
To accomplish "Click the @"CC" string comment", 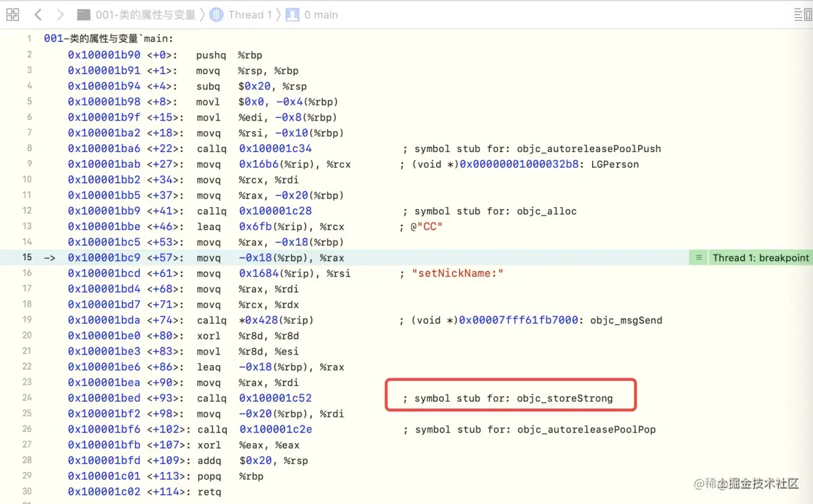I will coord(421,227).
